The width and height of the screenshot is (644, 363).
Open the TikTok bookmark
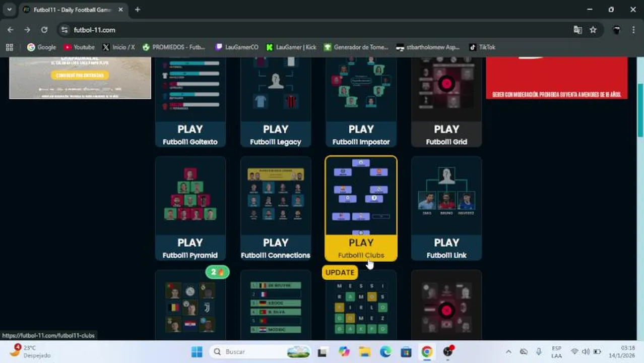(x=482, y=47)
